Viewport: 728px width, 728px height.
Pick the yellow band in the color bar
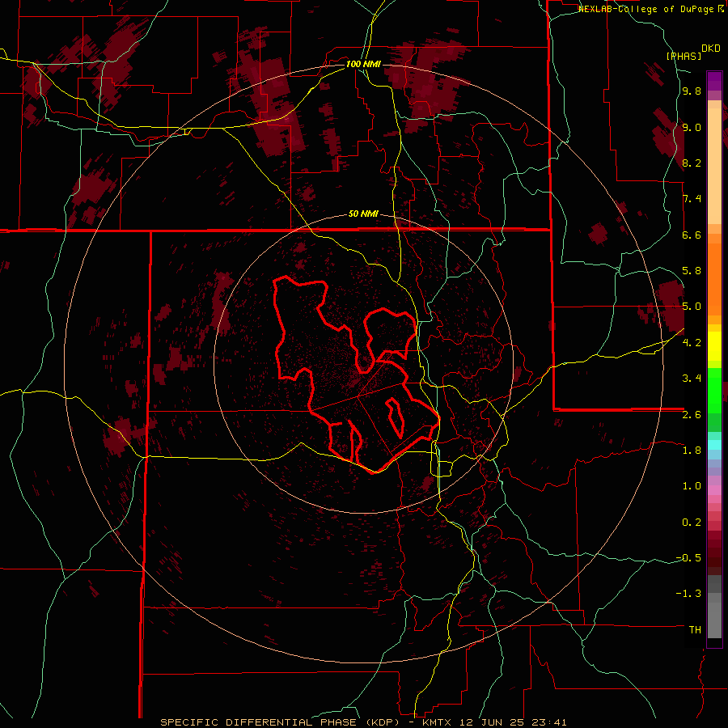(714, 346)
